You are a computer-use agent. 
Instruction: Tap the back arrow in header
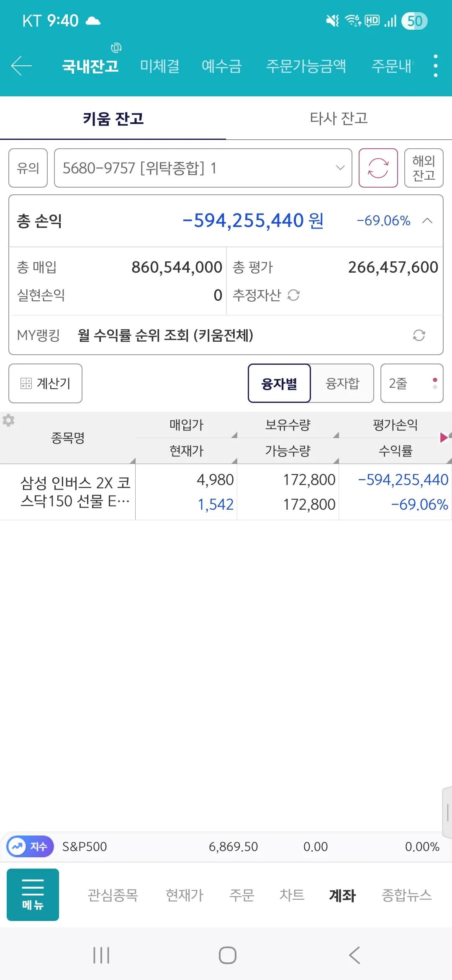[x=22, y=66]
